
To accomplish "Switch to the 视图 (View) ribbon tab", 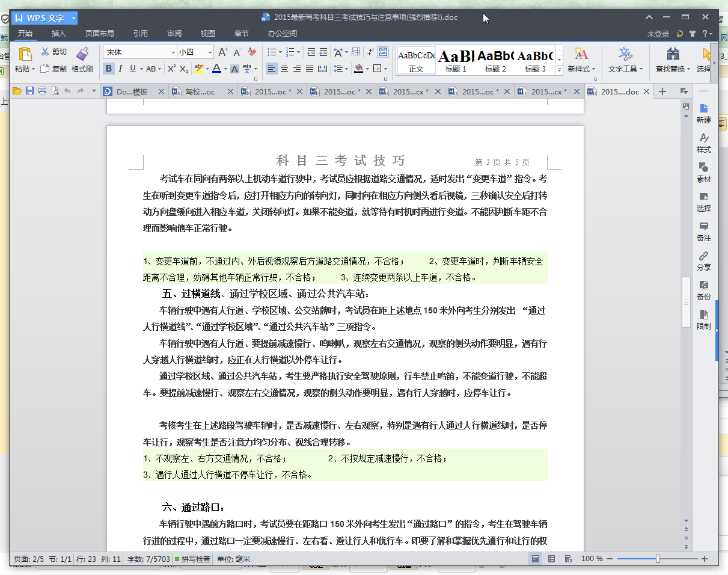I will (208, 34).
